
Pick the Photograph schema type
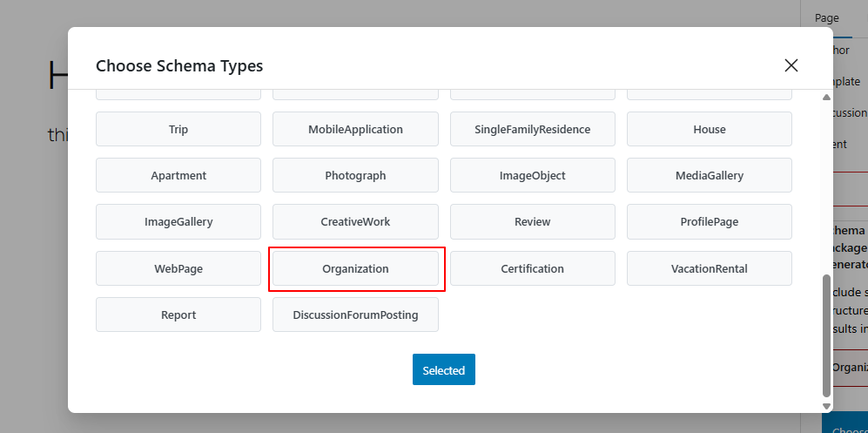coord(355,175)
